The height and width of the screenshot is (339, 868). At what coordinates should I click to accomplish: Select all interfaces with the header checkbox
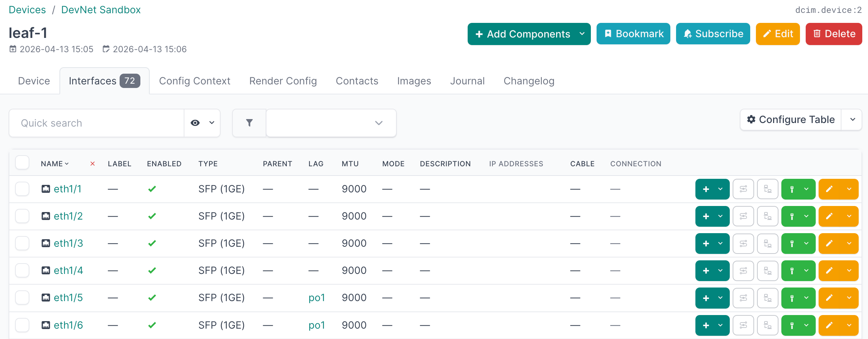(x=22, y=162)
